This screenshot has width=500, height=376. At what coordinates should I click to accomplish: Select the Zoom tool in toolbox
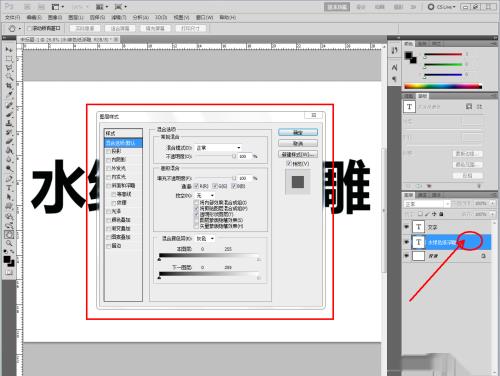(x=9, y=243)
